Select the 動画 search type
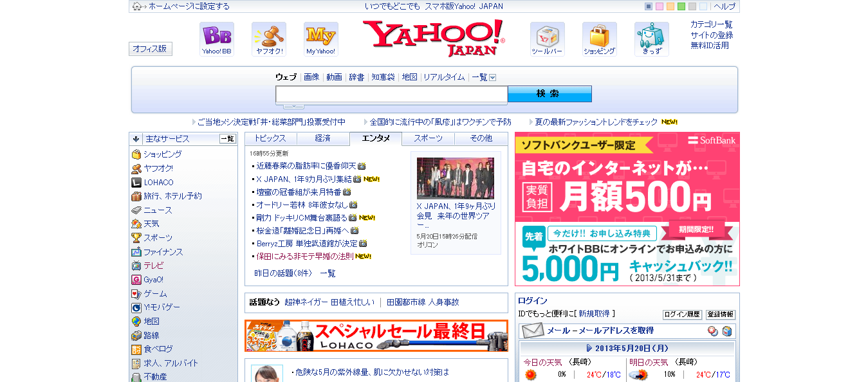 point(334,77)
